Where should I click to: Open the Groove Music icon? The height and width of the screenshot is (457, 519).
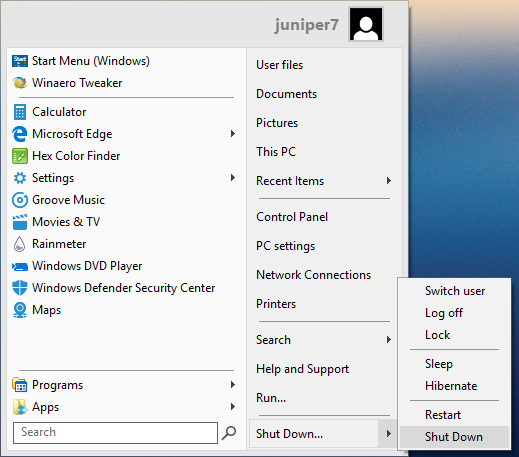coord(20,200)
